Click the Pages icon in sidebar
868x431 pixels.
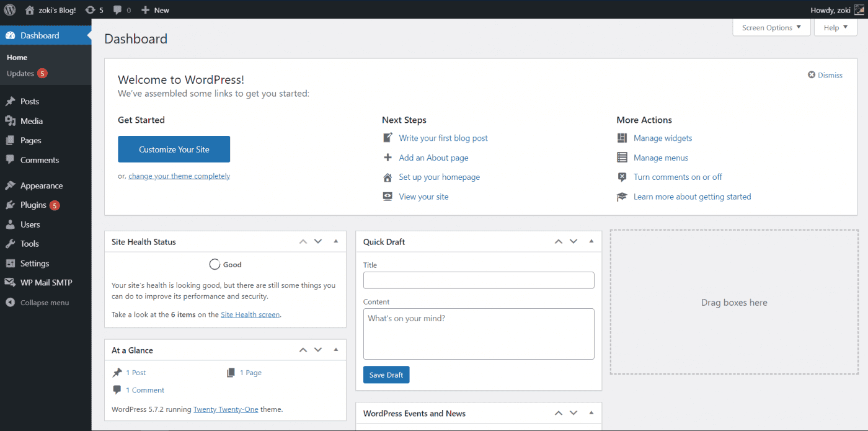(x=10, y=140)
